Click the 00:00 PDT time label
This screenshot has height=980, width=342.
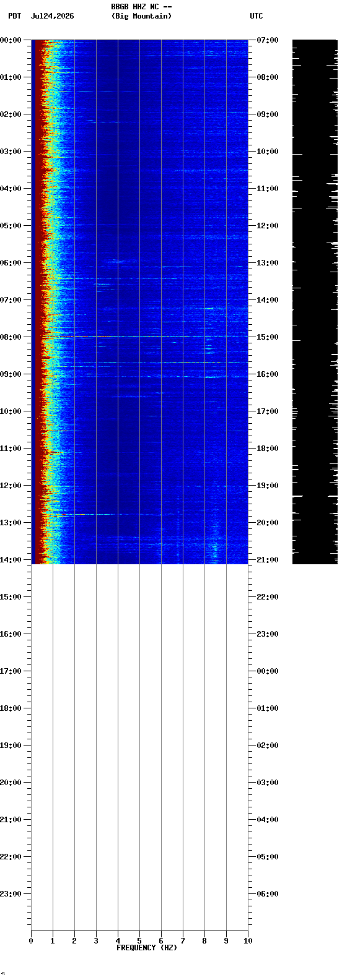pos(11,40)
